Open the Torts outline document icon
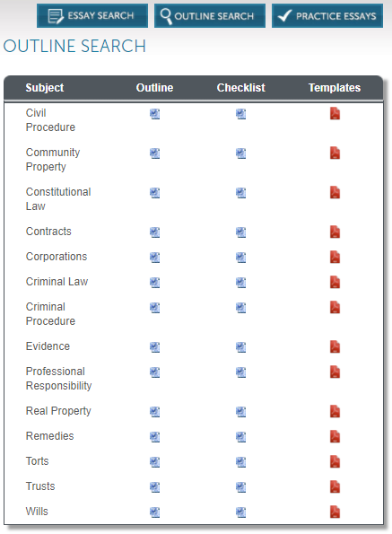The width and height of the screenshot is (392, 534). (155, 462)
